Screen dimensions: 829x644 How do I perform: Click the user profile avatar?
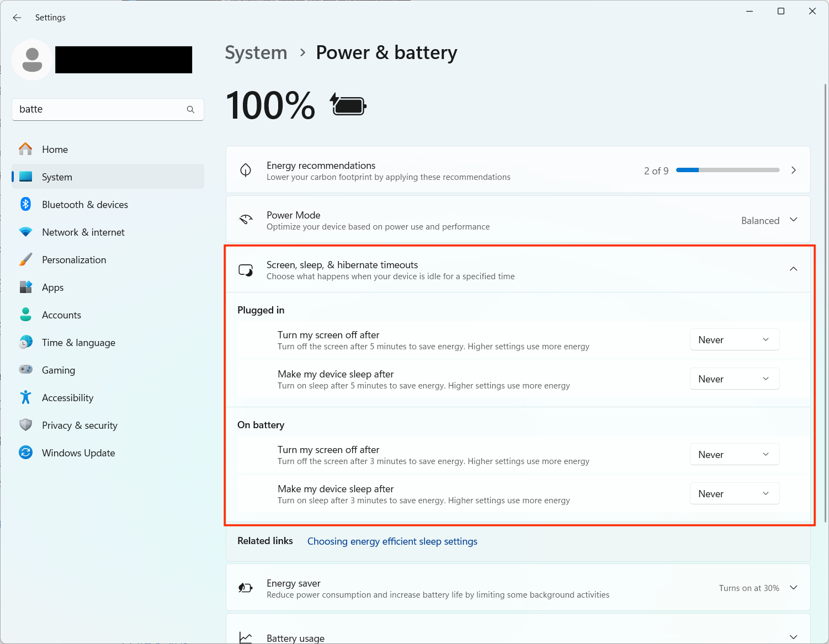click(32, 60)
